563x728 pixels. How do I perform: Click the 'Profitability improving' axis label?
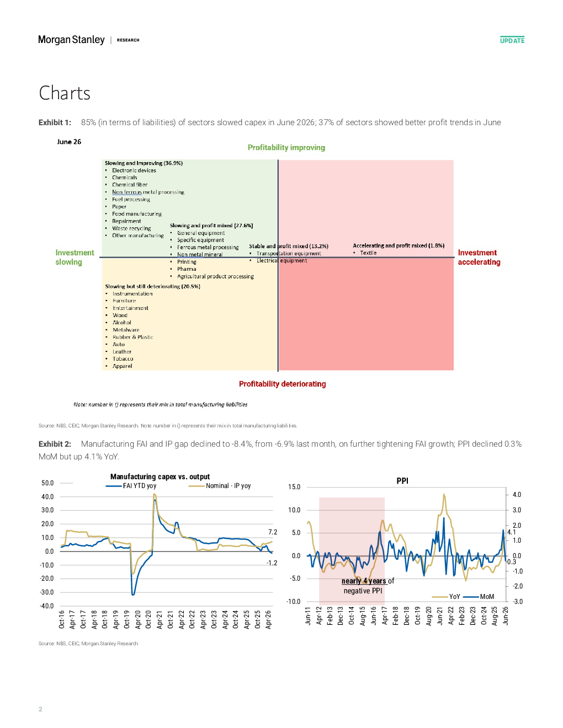[x=286, y=148]
